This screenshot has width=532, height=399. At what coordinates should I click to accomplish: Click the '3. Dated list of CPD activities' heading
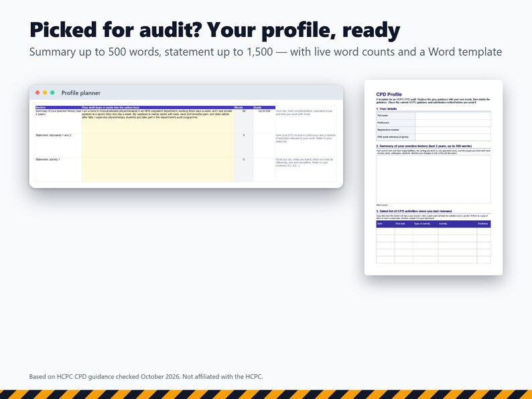pos(414,211)
